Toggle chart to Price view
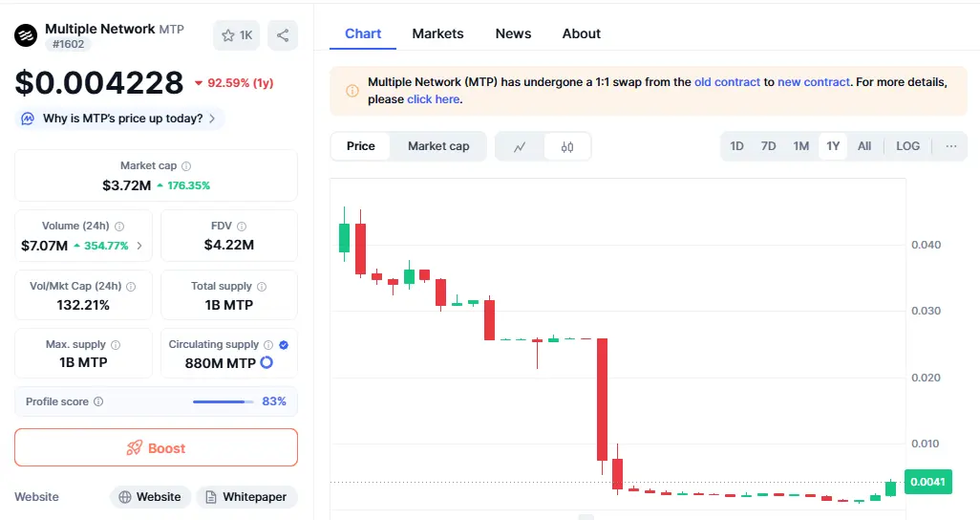This screenshot has height=520, width=980. [361, 146]
